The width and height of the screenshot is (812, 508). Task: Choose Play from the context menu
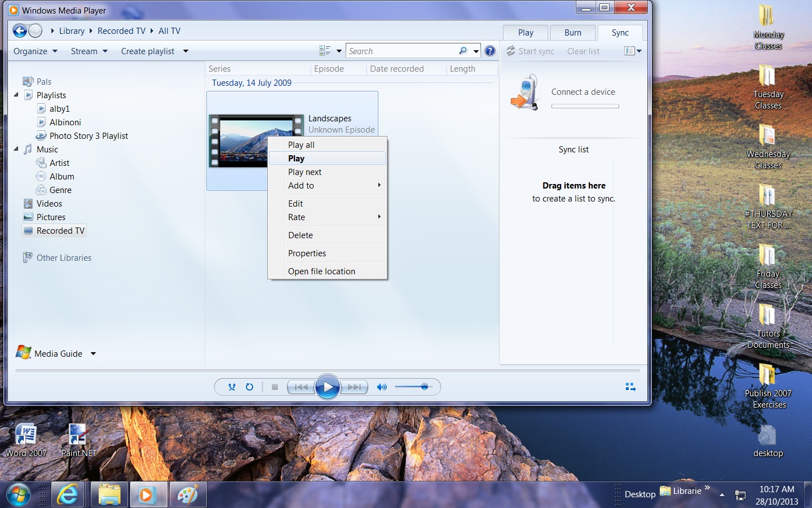pyautogui.click(x=328, y=158)
